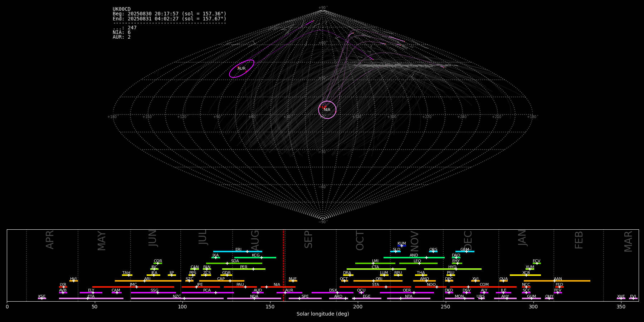Click the QUA shower label

(x=504, y=279)
